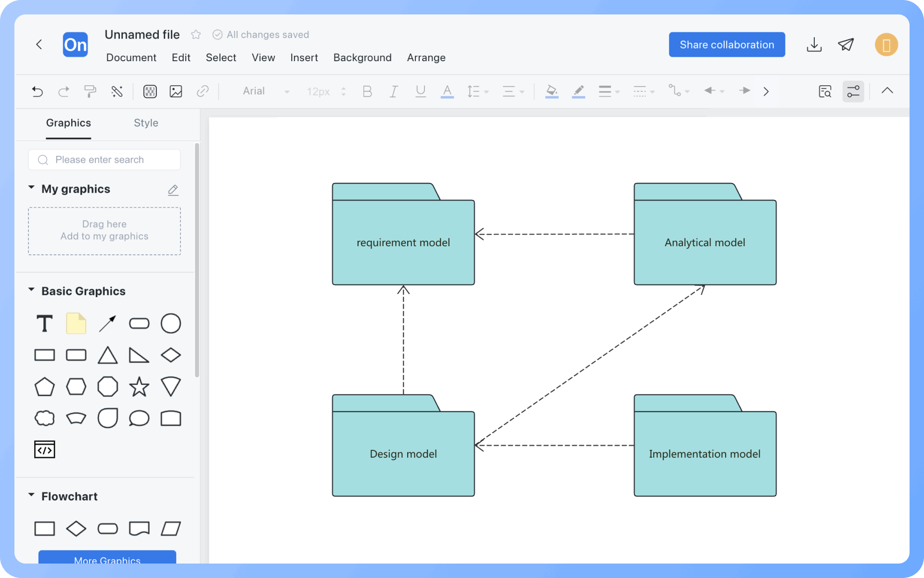The image size is (924, 578).
Task: Select the cloud shape
Action: click(x=45, y=418)
